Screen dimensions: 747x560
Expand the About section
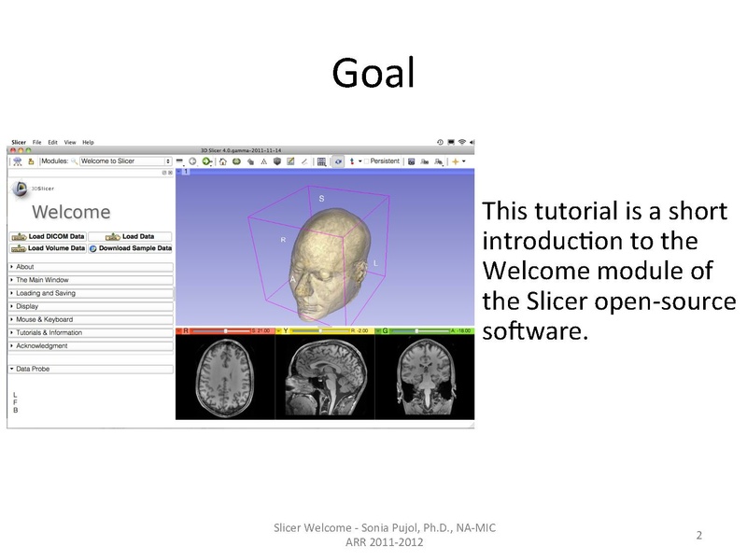91,267
